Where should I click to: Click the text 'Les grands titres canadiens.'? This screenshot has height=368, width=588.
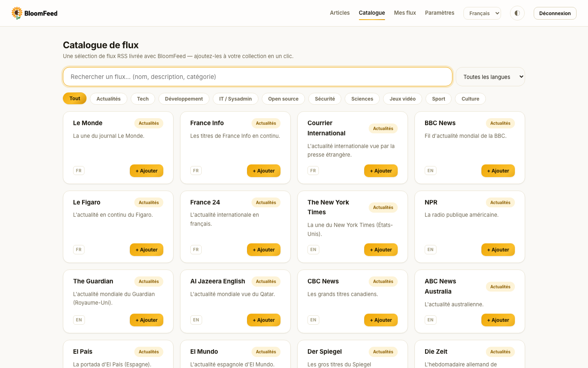click(x=343, y=294)
